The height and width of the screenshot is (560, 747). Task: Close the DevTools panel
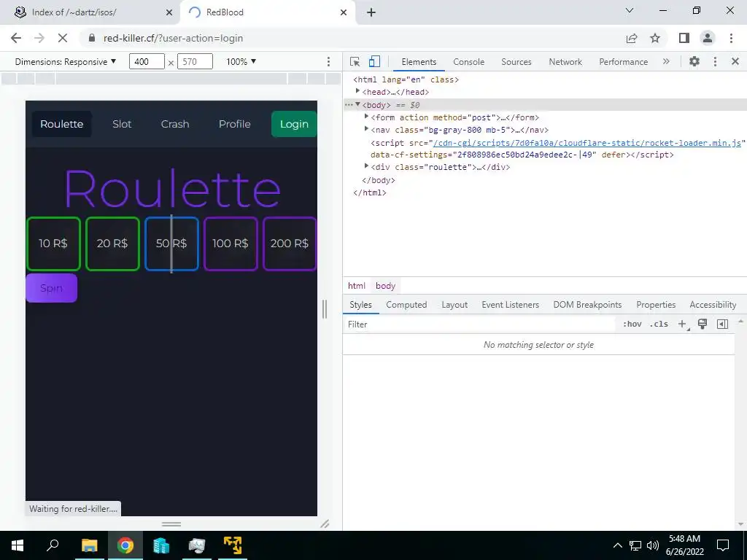click(x=735, y=61)
